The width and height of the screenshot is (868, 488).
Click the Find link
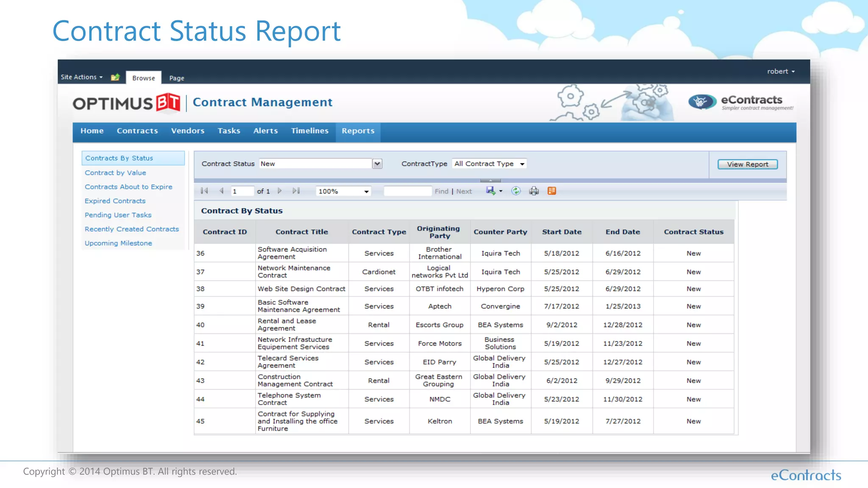[441, 191]
